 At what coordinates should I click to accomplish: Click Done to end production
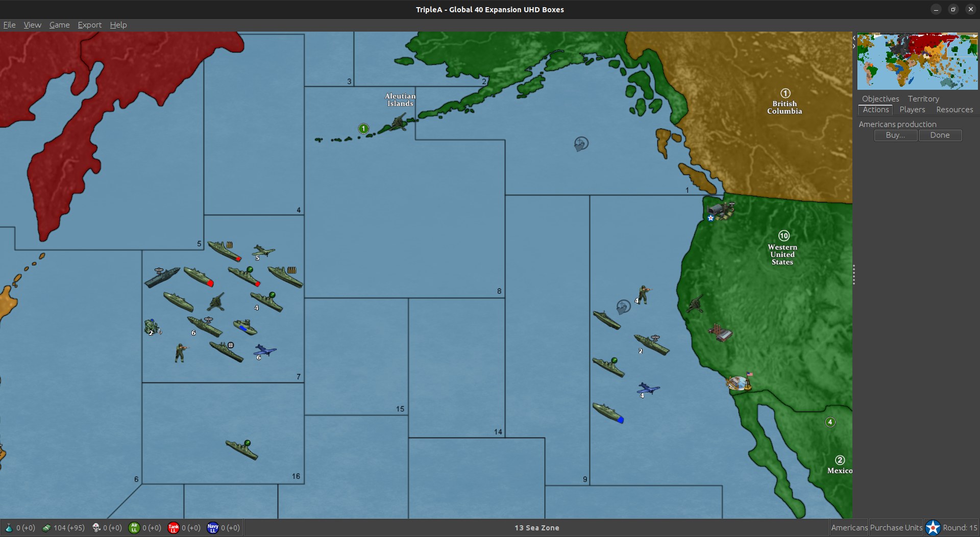940,135
